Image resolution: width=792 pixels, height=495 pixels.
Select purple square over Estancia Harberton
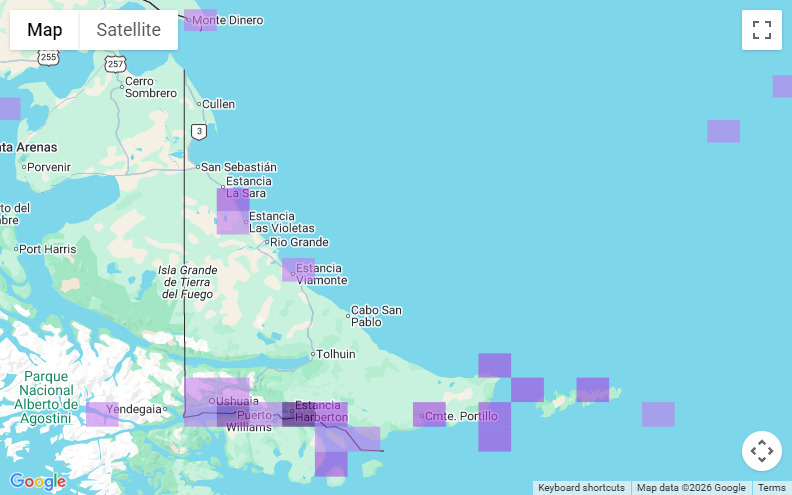point(298,414)
